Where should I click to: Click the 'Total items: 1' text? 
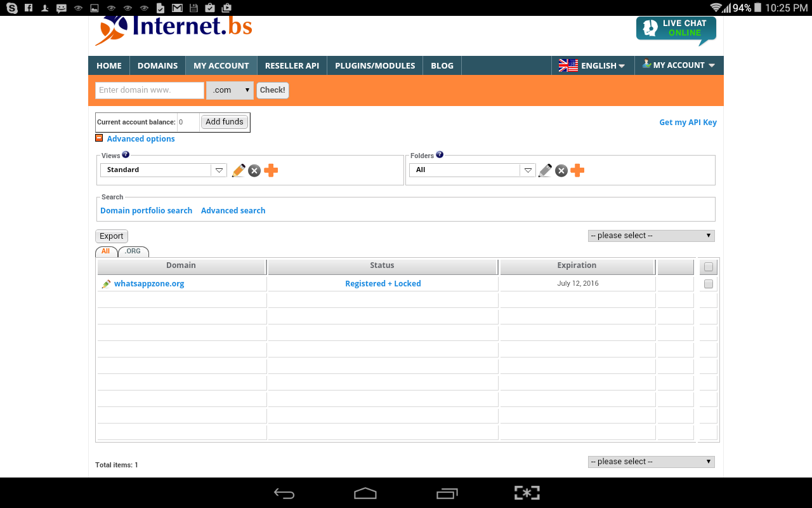coord(117,465)
